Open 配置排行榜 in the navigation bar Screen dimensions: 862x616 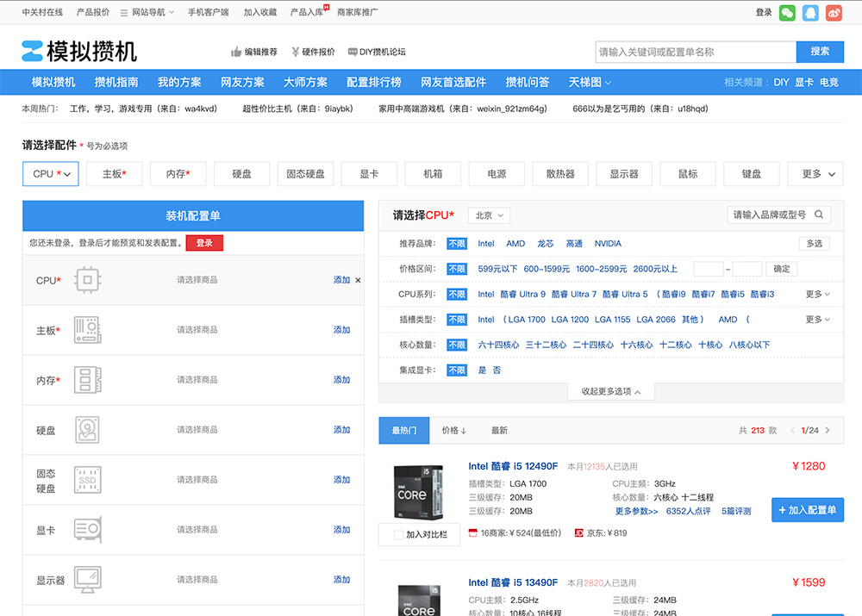(373, 83)
